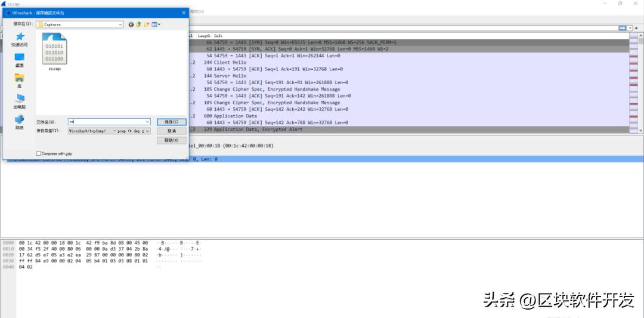This screenshot has height=318, width=644.
Task: Open Desktop (桌面) location in sidebar
Action: [19, 60]
